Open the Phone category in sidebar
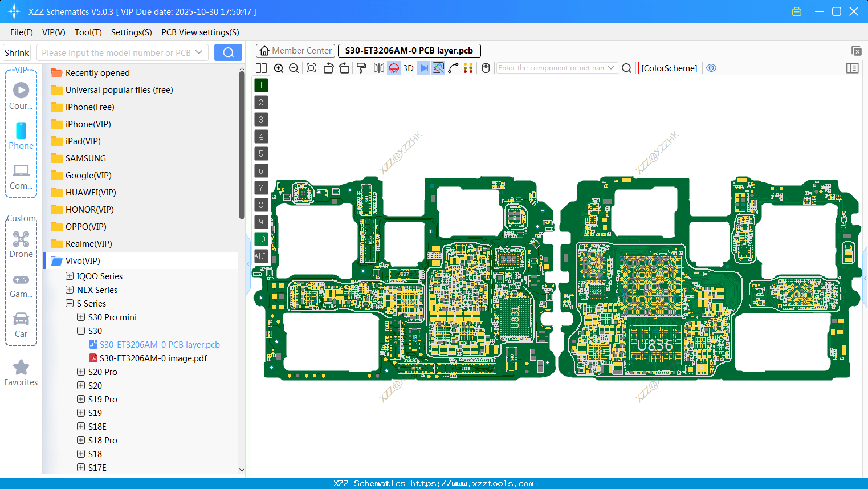Image resolution: width=868 pixels, height=489 pixels. [x=21, y=136]
